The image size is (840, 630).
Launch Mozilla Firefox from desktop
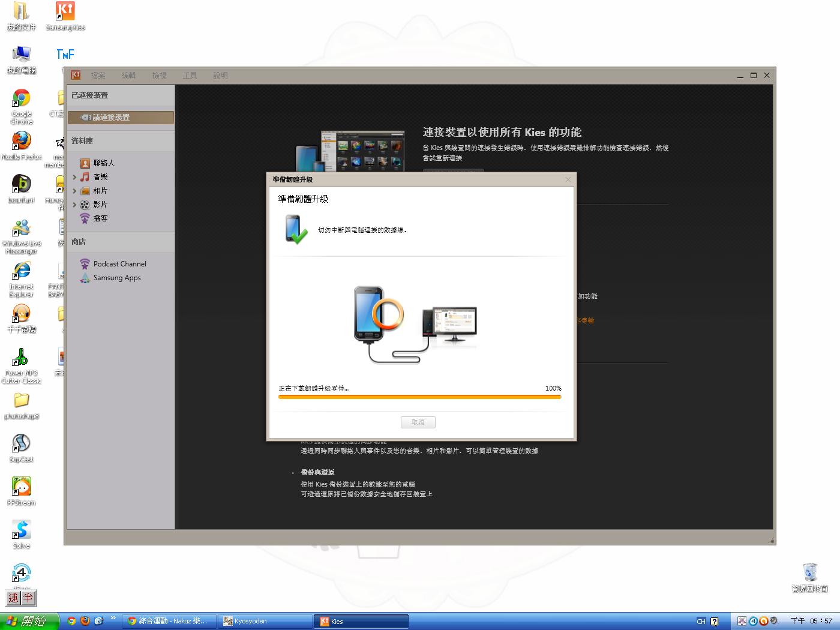22,146
